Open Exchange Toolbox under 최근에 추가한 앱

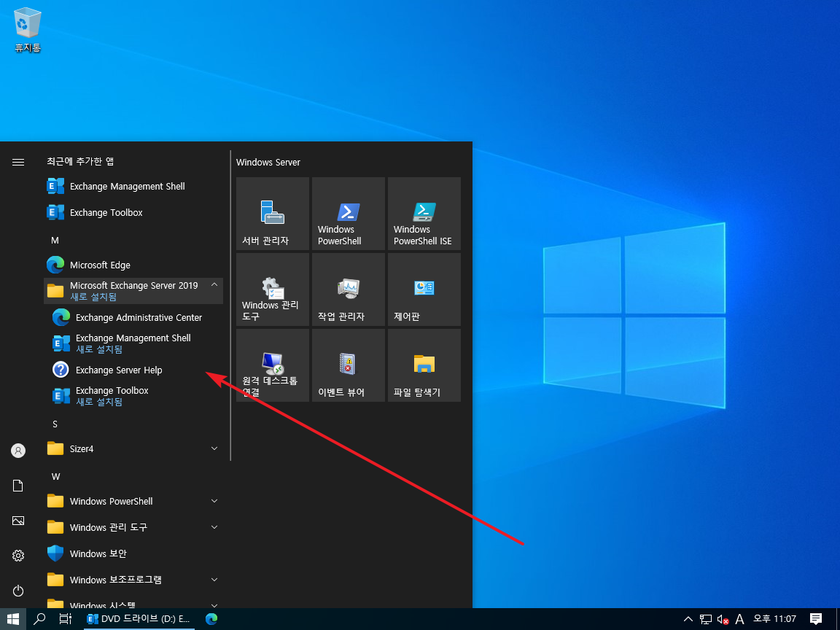[133, 213]
